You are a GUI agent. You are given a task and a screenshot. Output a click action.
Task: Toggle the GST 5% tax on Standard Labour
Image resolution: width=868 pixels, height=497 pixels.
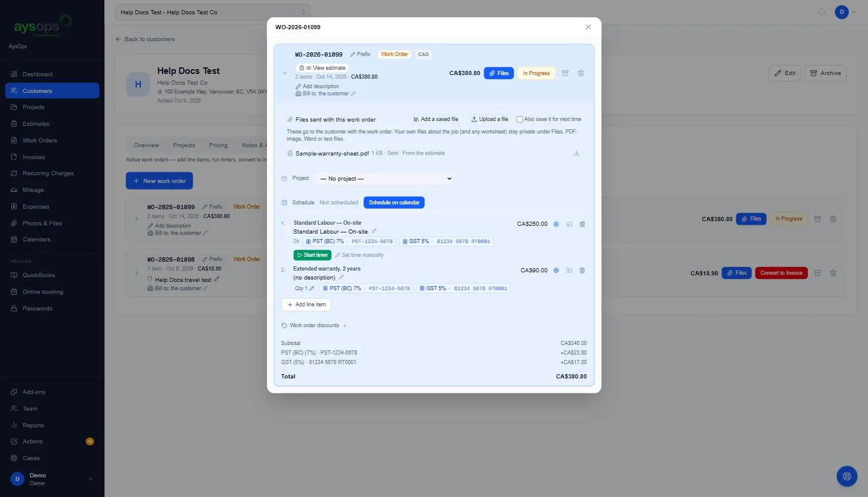pyautogui.click(x=446, y=241)
